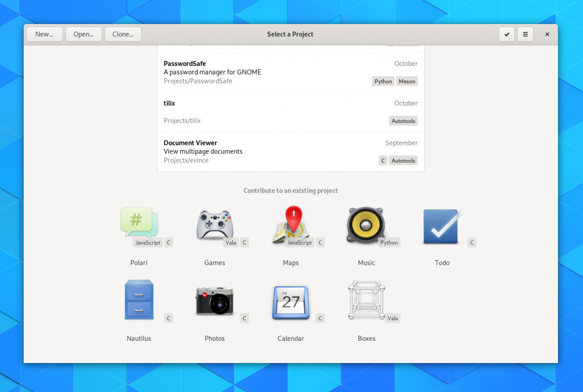Open the Todo checkmark icon

(x=442, y=226)
